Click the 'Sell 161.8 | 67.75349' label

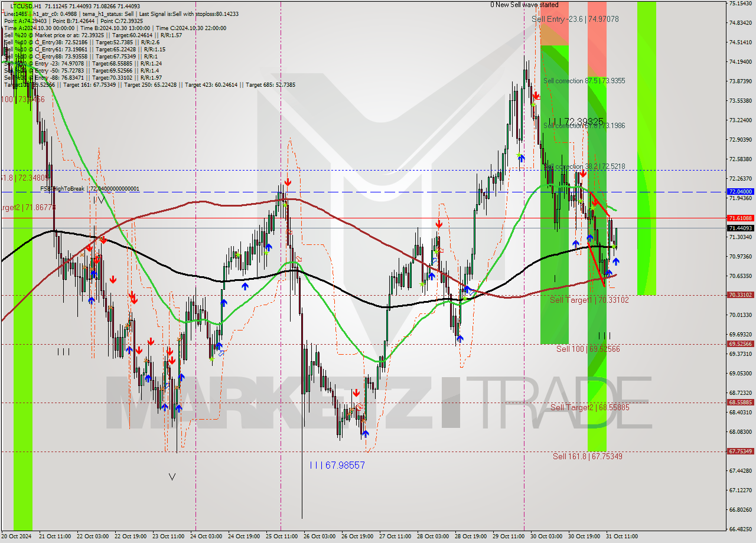[588, 456]
